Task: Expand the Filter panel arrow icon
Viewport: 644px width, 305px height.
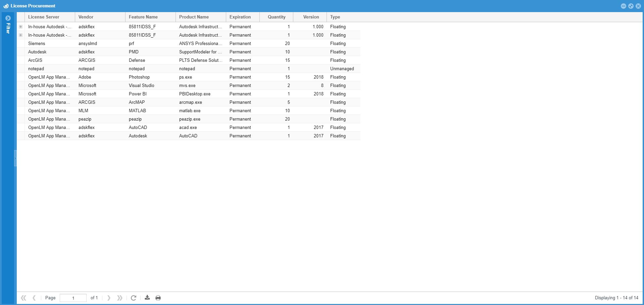Action: tap(8, 18)
